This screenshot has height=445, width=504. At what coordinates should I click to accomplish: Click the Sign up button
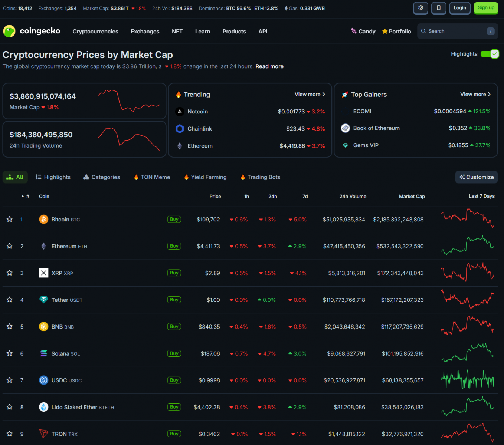click(486, 8)
